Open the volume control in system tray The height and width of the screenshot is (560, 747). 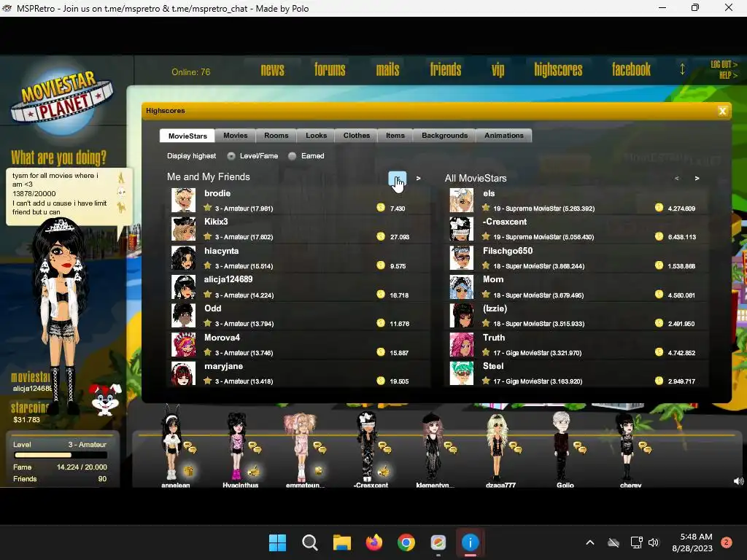[x=653, y=542]
